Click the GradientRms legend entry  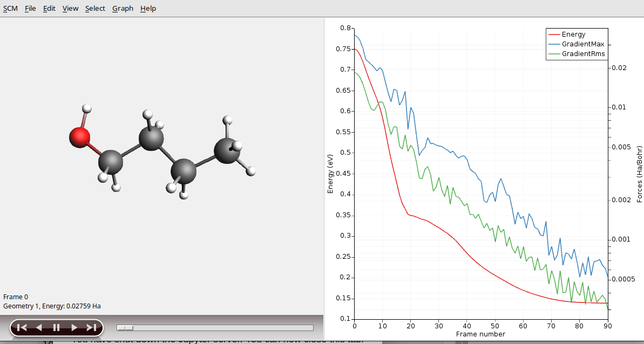[x=583, y=54]
